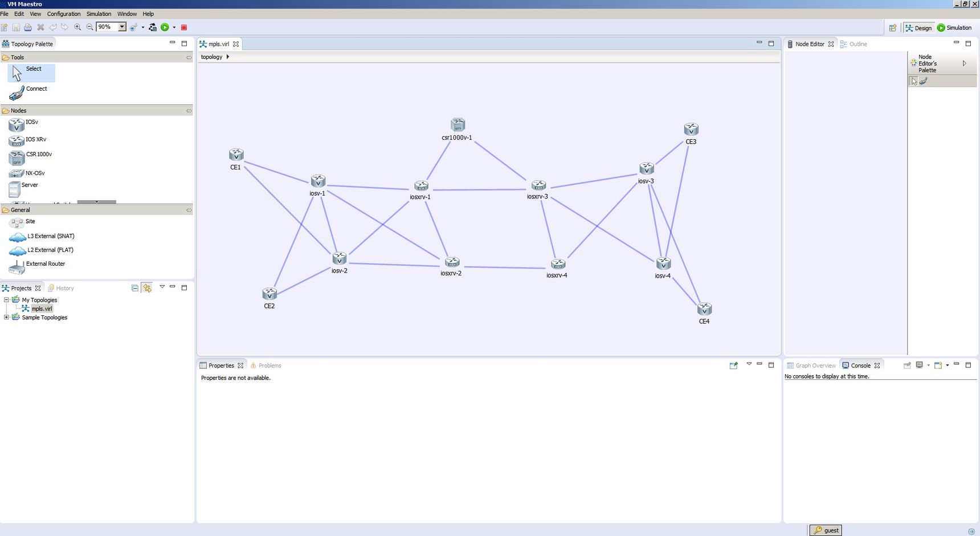
Task: Click the Zoom Out magnifier icon
Action: (x=90, y=27)
